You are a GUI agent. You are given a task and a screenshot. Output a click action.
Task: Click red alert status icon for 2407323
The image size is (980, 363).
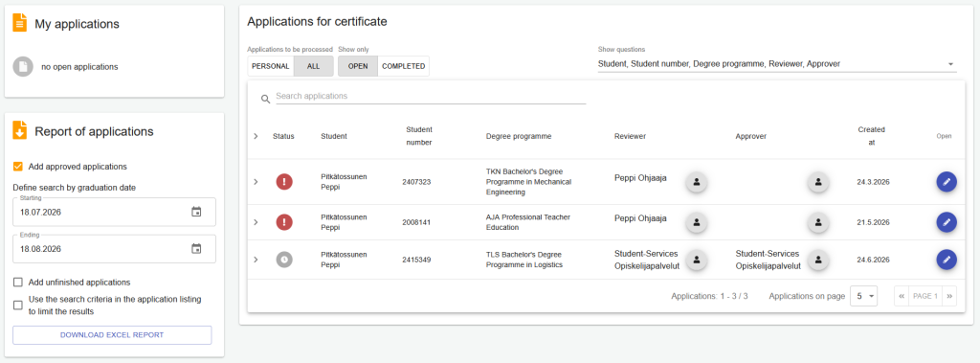point(284,182)
